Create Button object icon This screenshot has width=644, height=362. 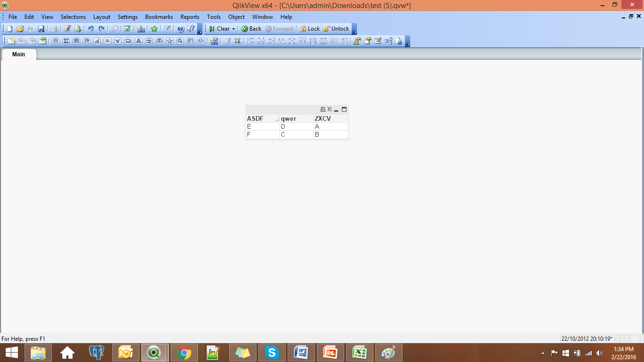[128, 41]
